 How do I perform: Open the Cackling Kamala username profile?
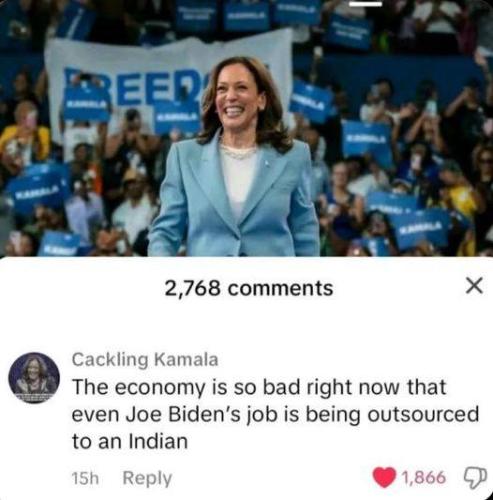tap(145, 360)
